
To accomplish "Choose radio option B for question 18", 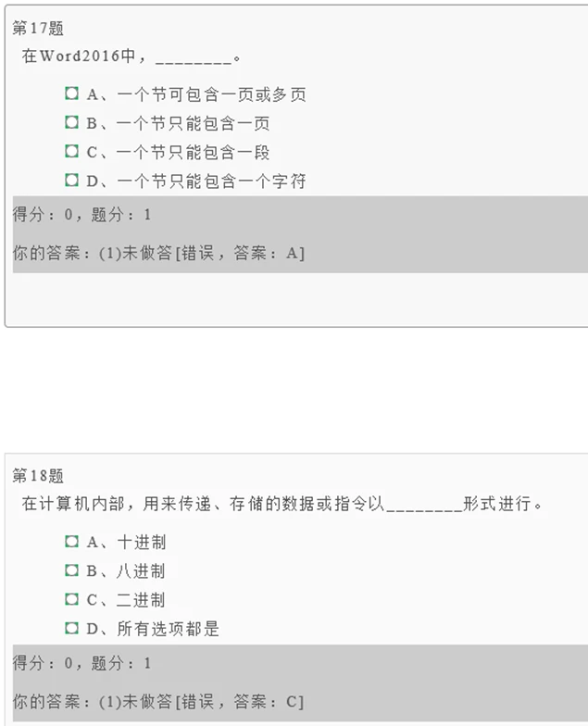I will [x=71, y=570].
